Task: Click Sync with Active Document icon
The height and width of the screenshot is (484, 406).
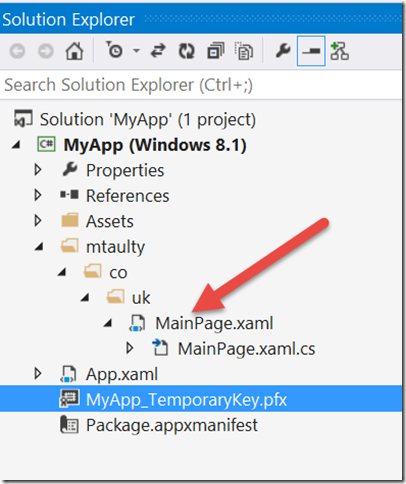Action: (158, 51)
